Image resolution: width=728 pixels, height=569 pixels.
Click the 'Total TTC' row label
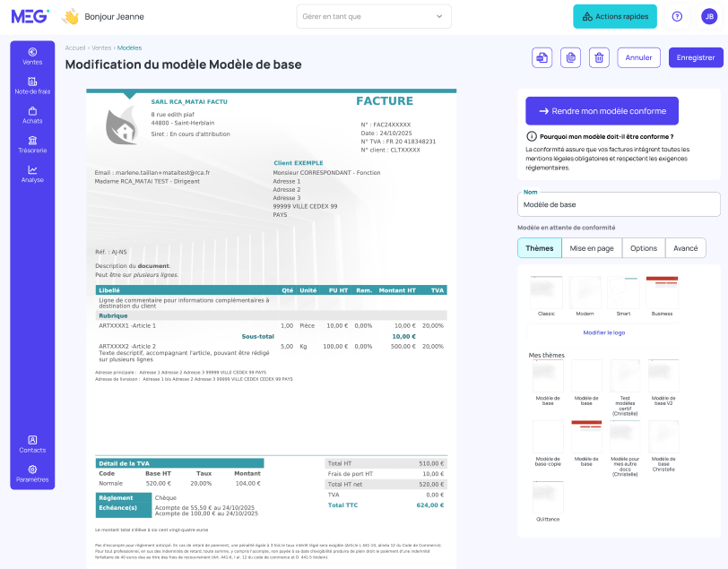(x=342, y=505)
